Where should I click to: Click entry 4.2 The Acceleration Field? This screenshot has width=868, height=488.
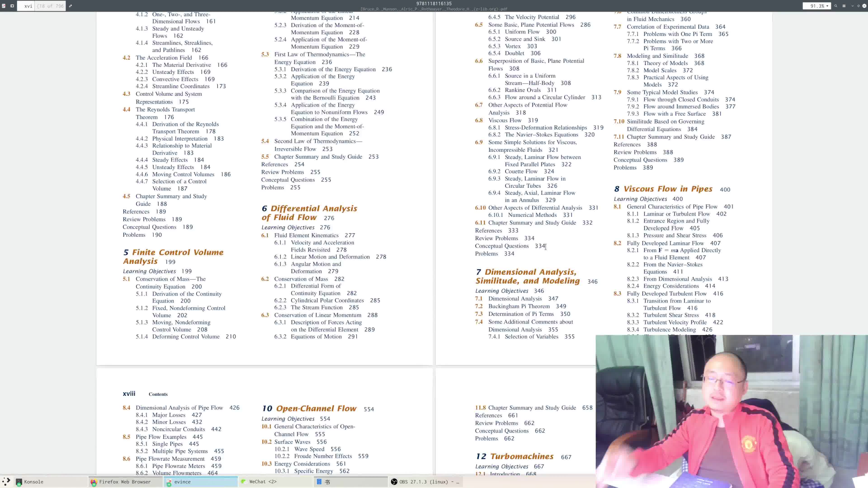click(x=165, y=58)
